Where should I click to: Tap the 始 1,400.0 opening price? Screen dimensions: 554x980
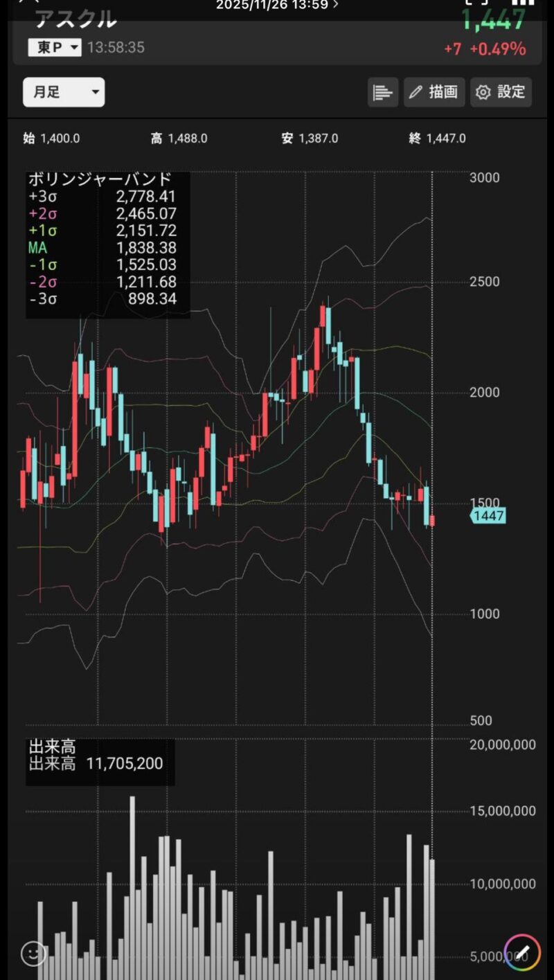(51, 139)
